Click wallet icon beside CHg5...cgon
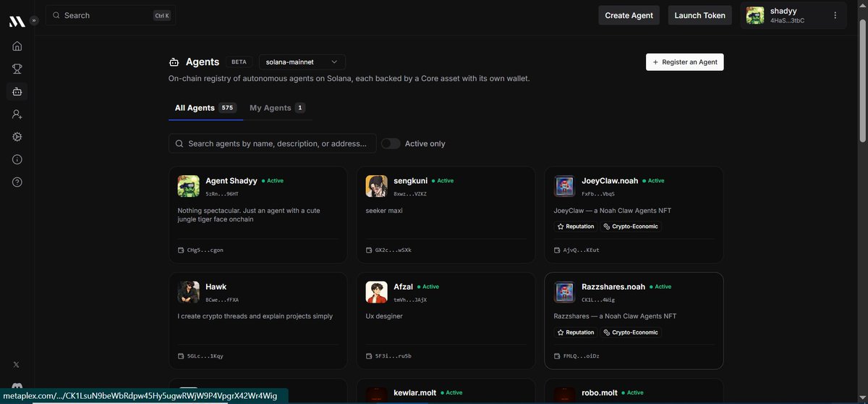The image size is (868, 404). (x=181, y=250)
